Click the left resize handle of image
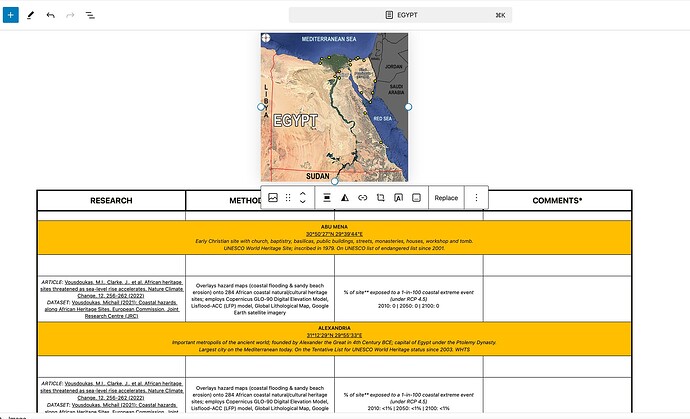This screenshot has width=690, height=419. (x=261, y=107)
